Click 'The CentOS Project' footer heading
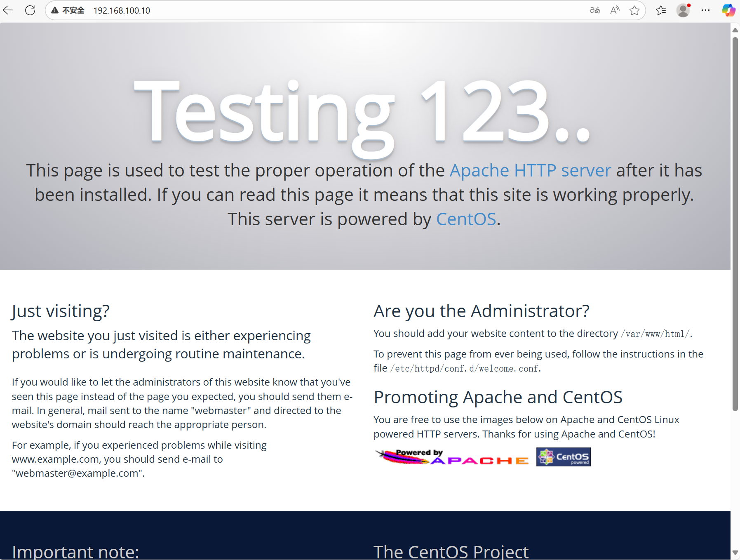The width and height of the screenshot is (740, 560). point(451,551)
